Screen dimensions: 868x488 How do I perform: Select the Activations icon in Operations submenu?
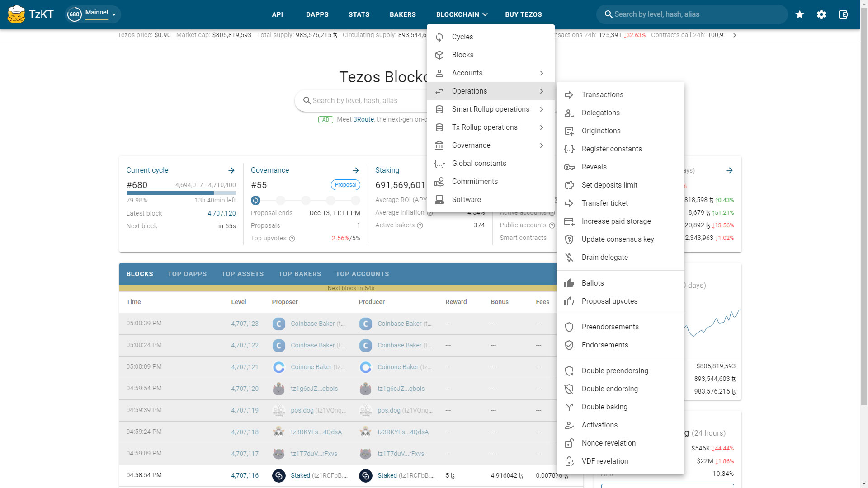(569, 425)
